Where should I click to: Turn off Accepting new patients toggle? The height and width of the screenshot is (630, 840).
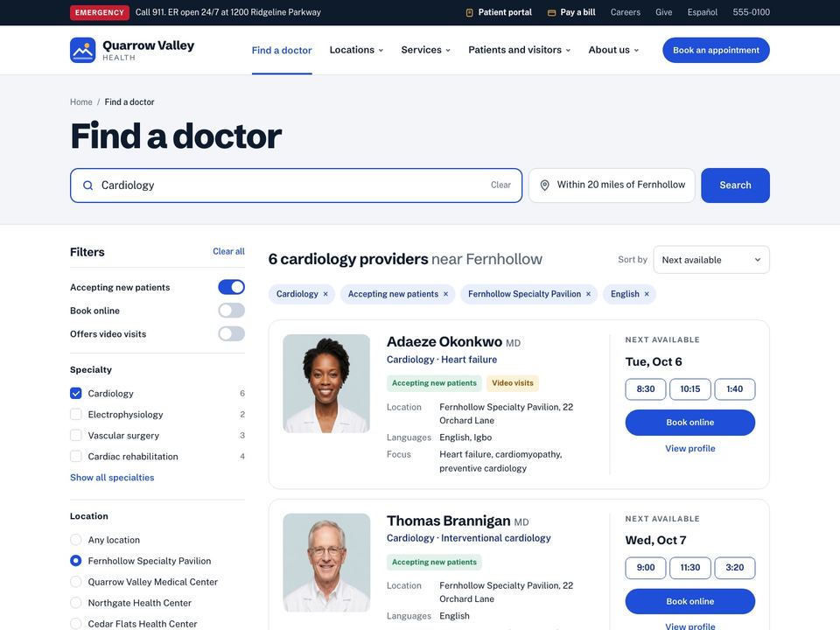click(231, 287)
